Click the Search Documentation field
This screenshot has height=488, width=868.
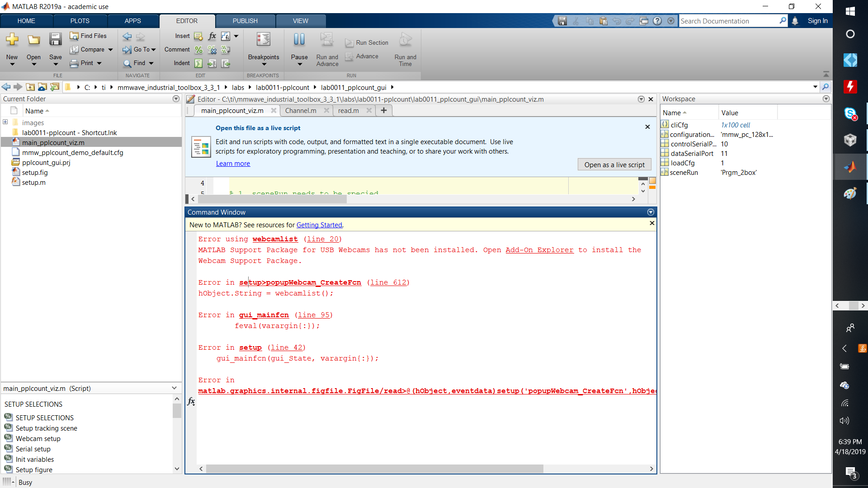729,21
